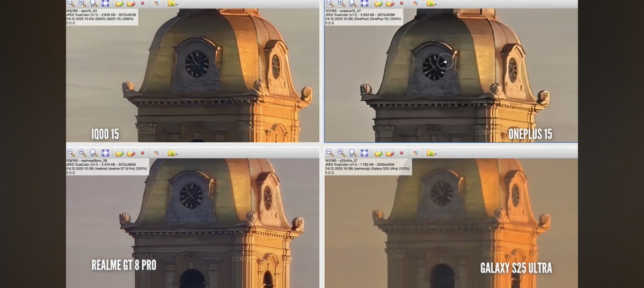Expand folder dropdown in Galaxy S25 Ultra viewer

430,153
